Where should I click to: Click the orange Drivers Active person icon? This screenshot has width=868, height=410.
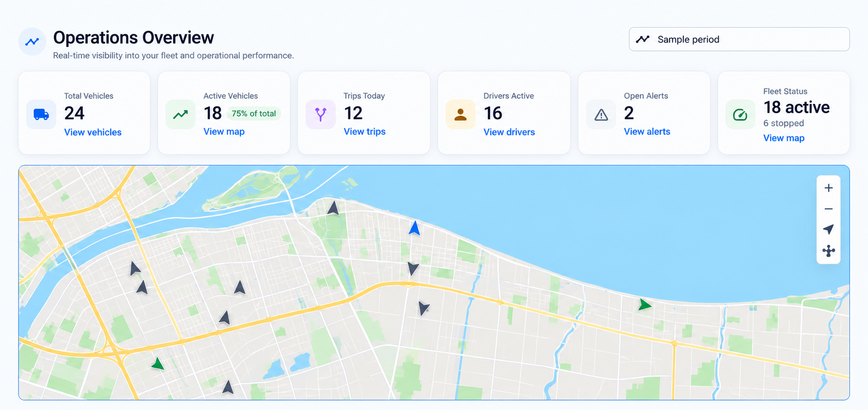(x=460, y=114)
